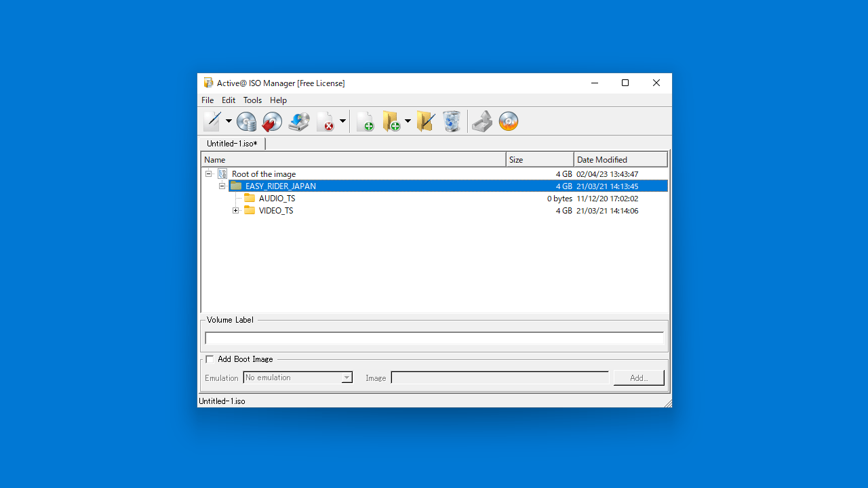
Task: Close the ISO Manager window
Action: [x=656, y=83]
